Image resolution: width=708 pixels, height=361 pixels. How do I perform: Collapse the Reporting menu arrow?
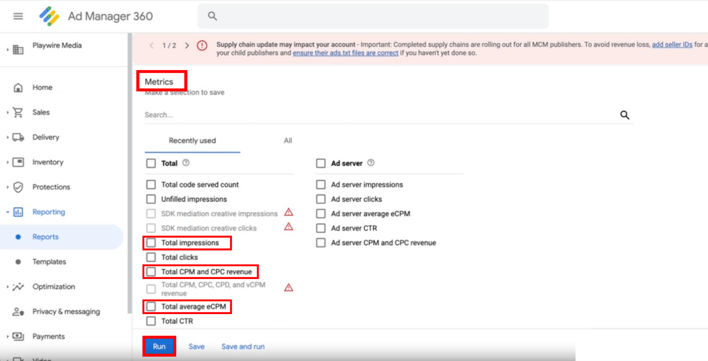pos(7,212)
